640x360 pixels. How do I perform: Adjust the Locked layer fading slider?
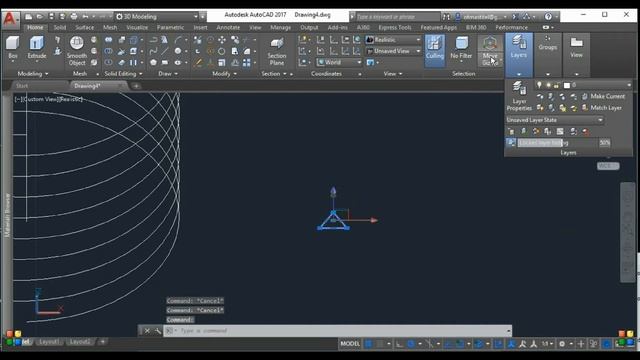click(x=557, y=142)
